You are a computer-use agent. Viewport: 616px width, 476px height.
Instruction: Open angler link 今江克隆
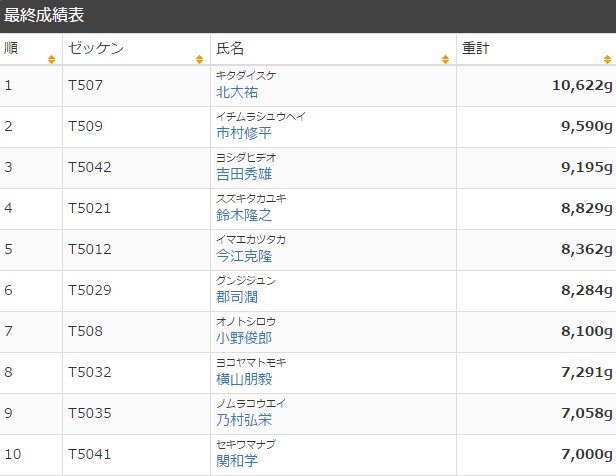click(243, 256)
